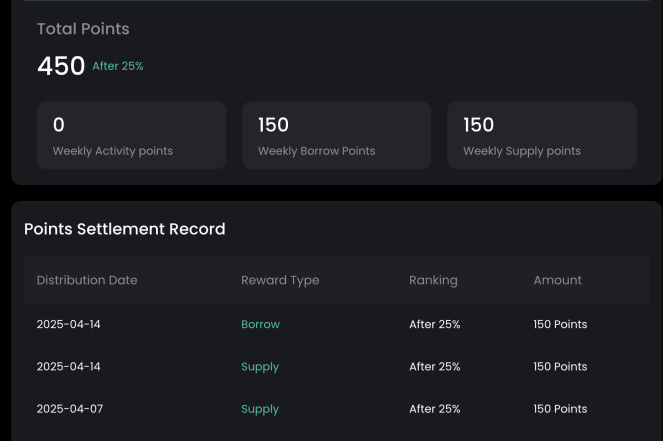Viewport: 663px width, 441px height.
Task: Click the Ranking column header
Action: (433, 280)
